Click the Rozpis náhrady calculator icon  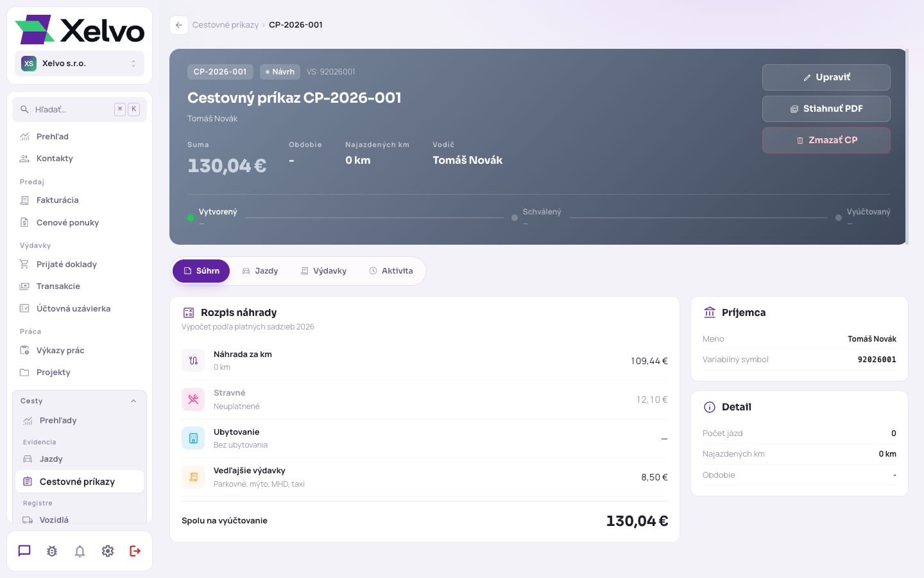(189, 313)
